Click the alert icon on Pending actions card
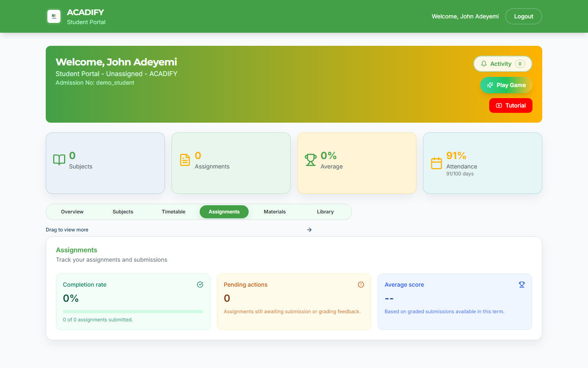 [x=361, y=285]
